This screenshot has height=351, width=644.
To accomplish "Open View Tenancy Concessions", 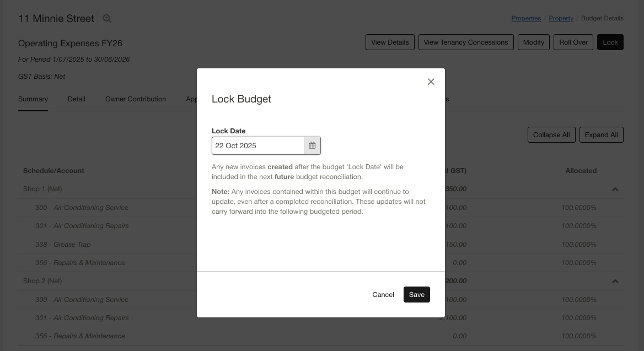I will [466, 42].
